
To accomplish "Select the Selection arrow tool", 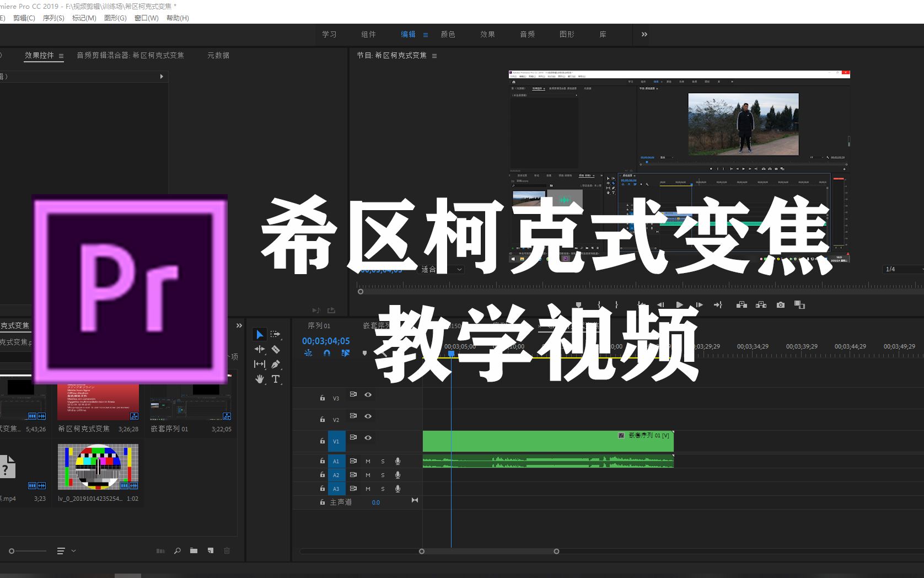I will coord(259,334).
